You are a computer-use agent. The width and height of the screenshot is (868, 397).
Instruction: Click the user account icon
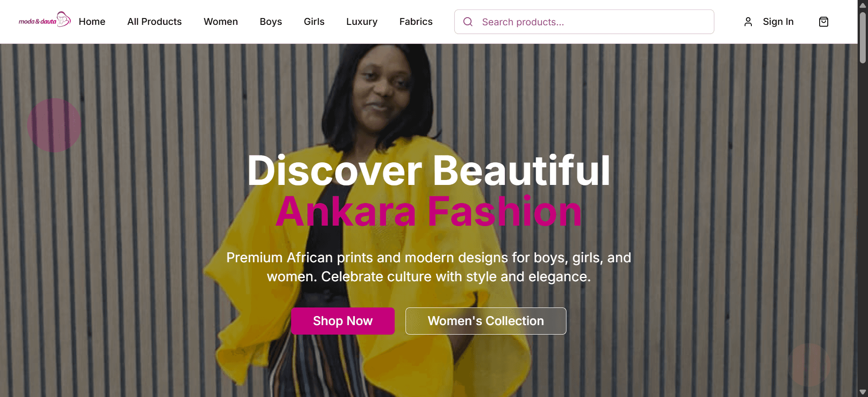click(x=748, y=22)
